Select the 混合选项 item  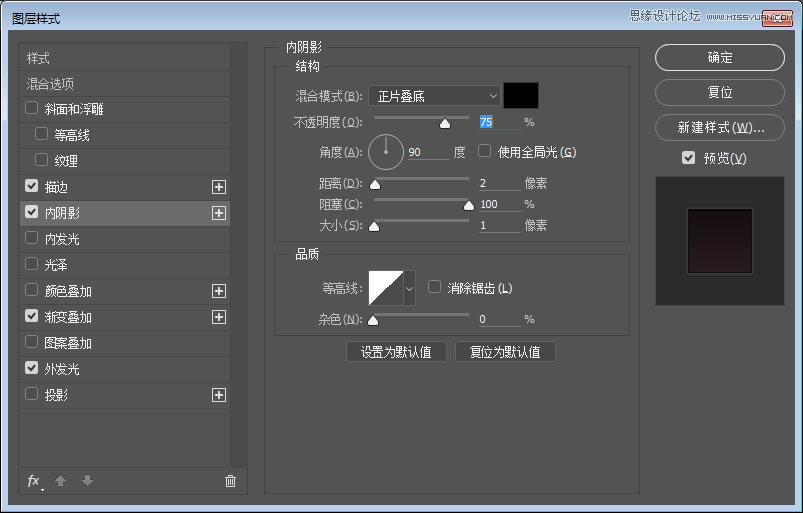125,83
